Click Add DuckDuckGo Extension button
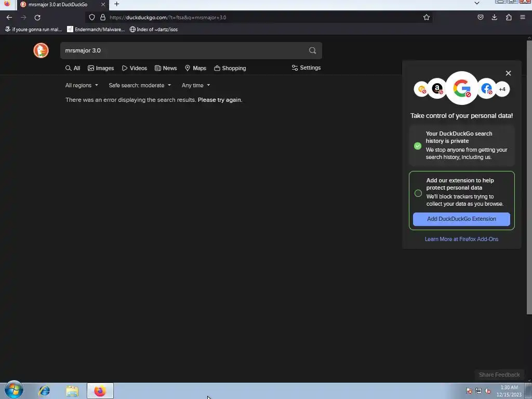The image size is (532, 399). point(461,219)
